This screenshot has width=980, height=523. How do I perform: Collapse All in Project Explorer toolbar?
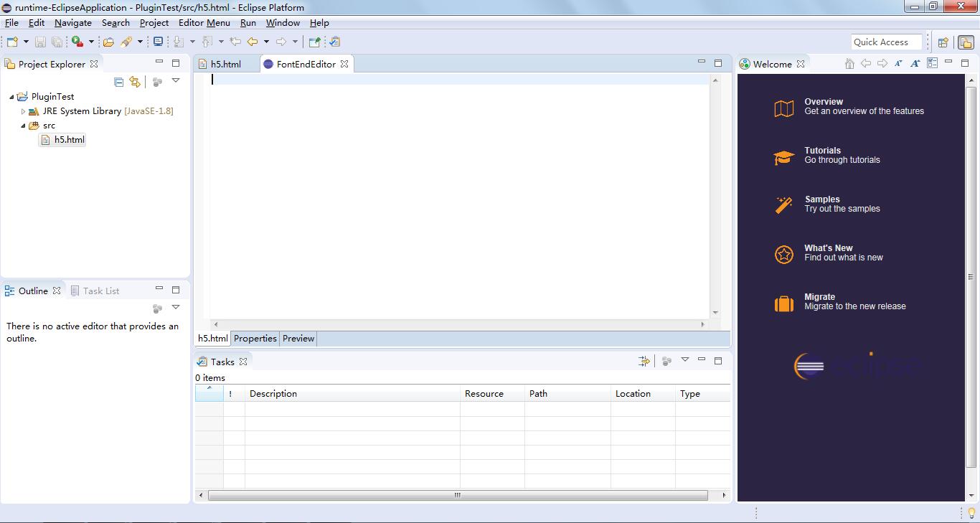[119, 82]
